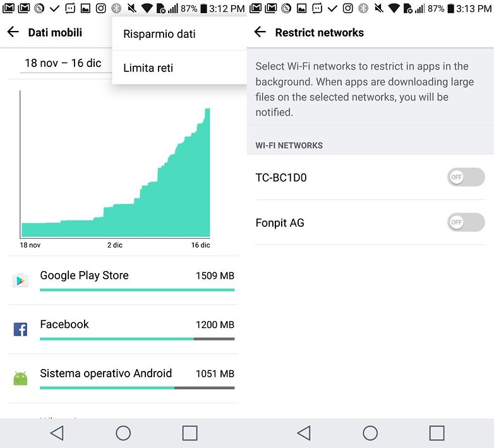This screenshot has height=448, width=494.
Task: Open Sistema operativo Android usage entry
Action: (123, 378)
